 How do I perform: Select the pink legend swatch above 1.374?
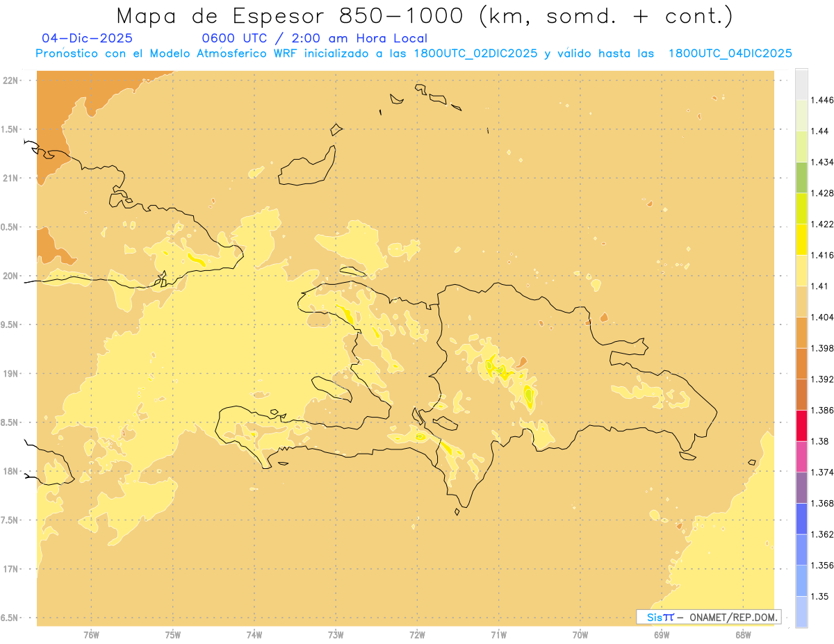pyautogui.click(x=801, y=456)
